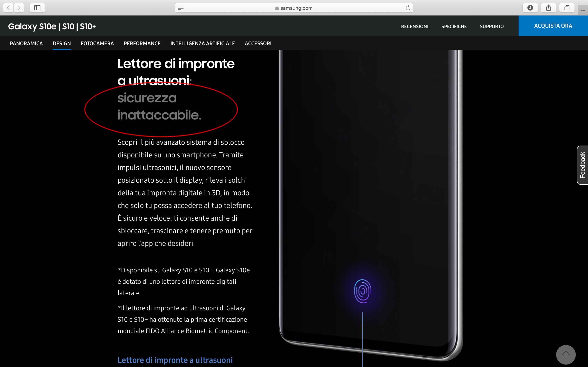Go to the Accessori tab
The width and height of the screenshot is (588, 367).
tap(258, 43)
